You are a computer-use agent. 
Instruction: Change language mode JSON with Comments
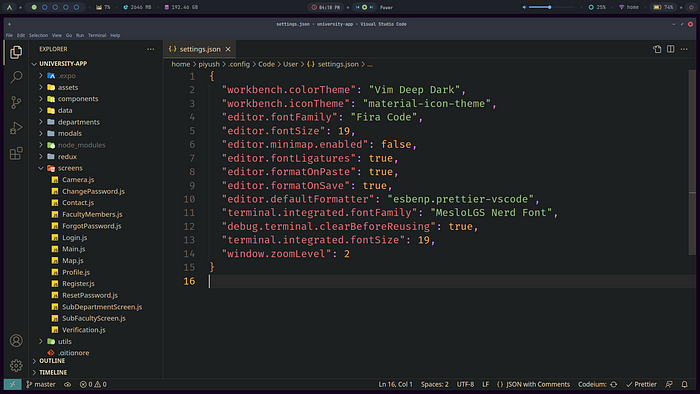pyautogui.click(x=533, y=384)
